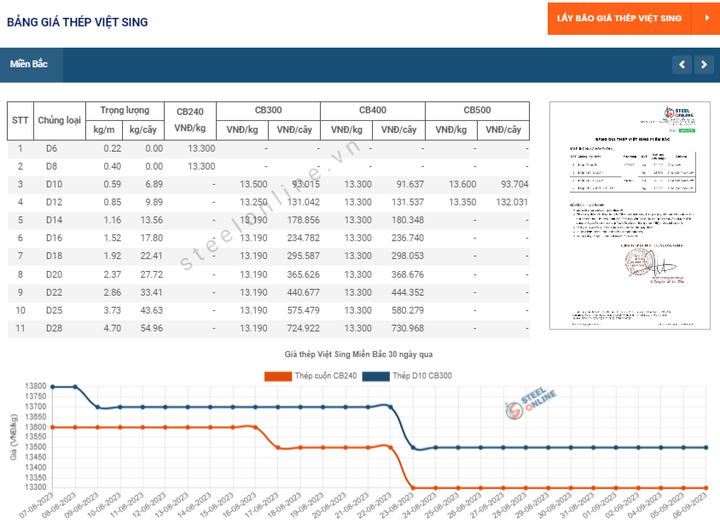Click the 'D18' row label
The height and width of the screenshot is (525, 720).
click(x=54, y=256)
